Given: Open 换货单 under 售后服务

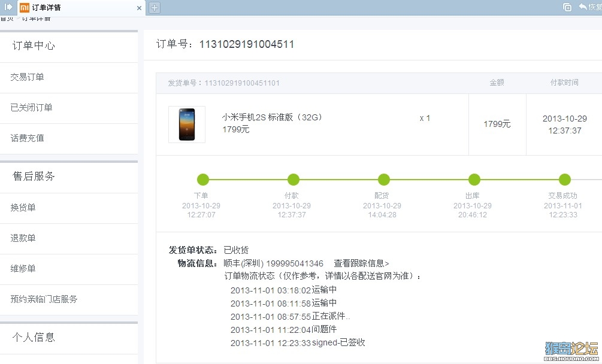Looking at the screenshot, I should pos(23,208).
